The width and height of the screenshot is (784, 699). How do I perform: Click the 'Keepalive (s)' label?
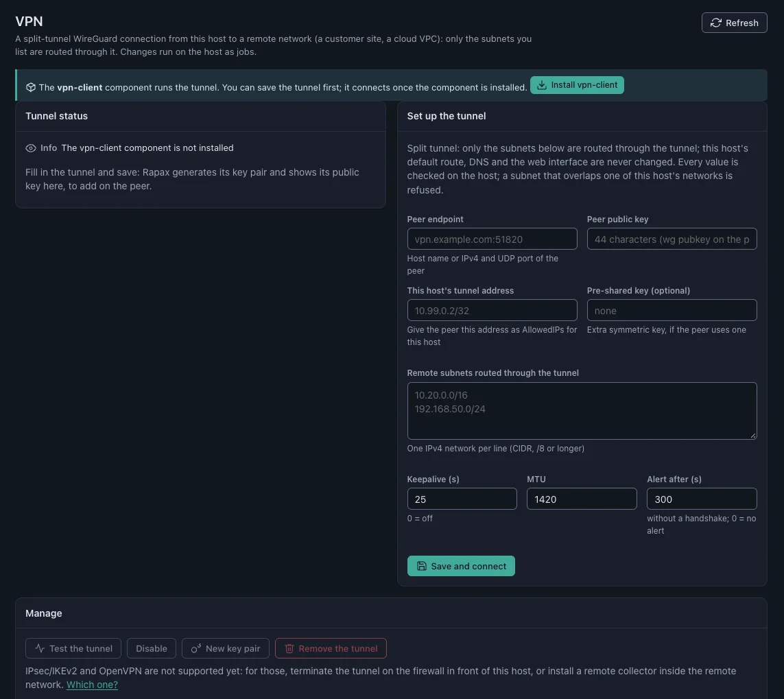coord(433,479)
